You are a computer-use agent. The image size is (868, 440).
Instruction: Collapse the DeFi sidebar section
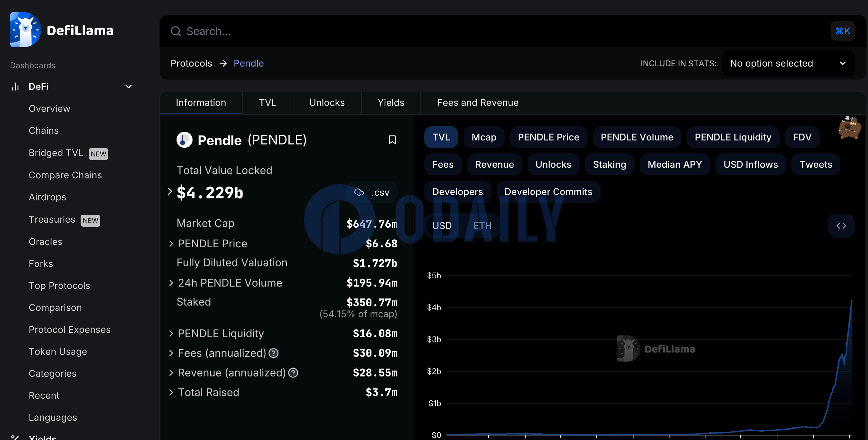(128, 87)
